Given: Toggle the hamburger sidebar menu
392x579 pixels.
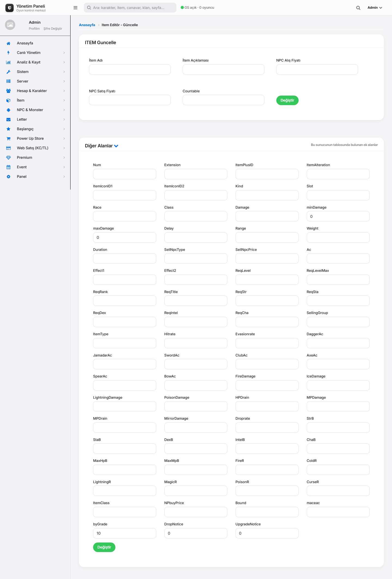Looking at the screenshot, I should click(x=75, y=8).
